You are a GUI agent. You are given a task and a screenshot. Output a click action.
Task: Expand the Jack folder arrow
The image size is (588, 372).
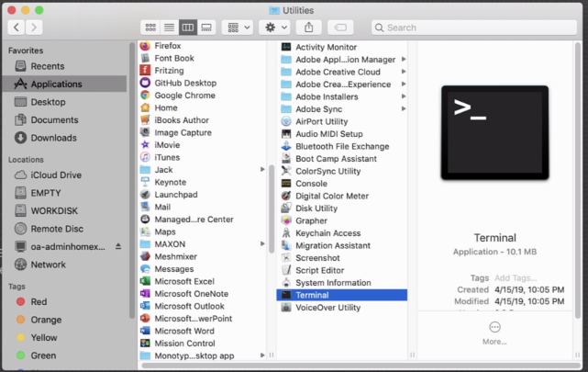pos(262,169)
